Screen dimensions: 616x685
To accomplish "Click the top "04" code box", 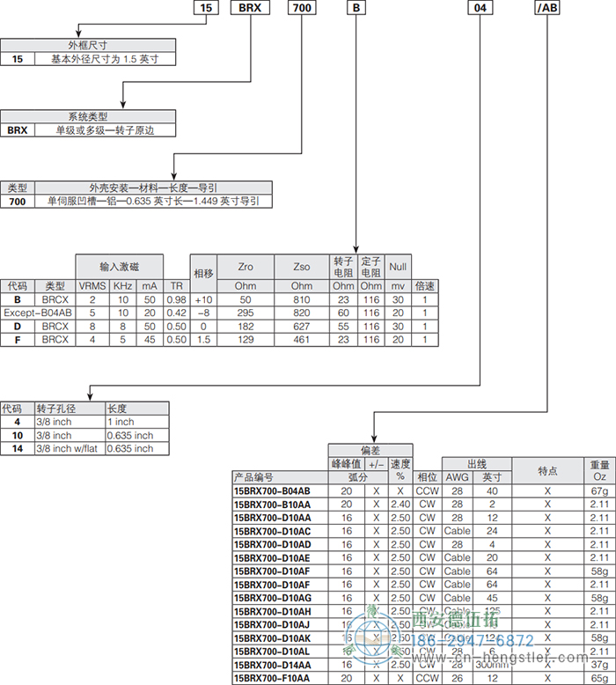I will pyautogui.click(x=480, y=11).
